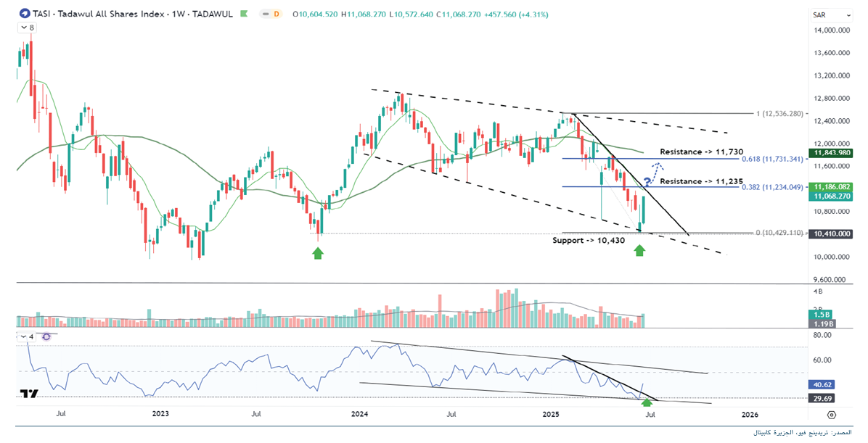Click the low value L10,572.640
Screen dimensions: 868x443
(412, 15)
